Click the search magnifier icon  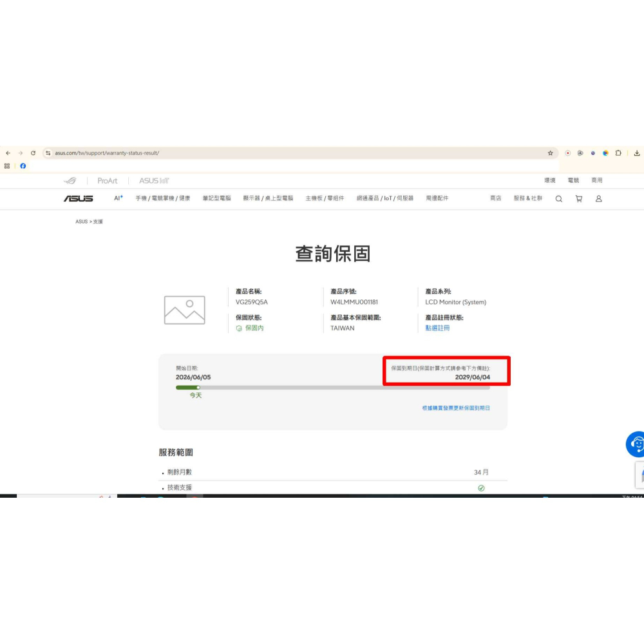click(558, 199)
